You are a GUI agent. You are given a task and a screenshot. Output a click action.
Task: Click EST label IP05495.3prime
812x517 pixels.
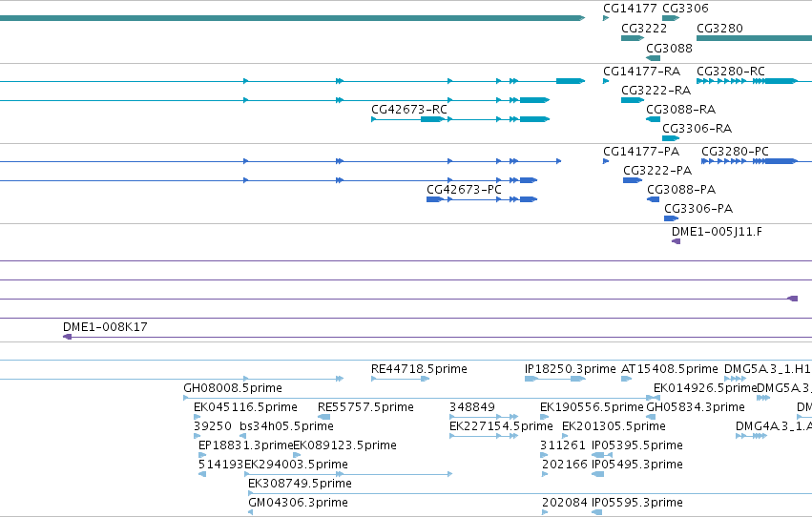[x=637, y=465]
